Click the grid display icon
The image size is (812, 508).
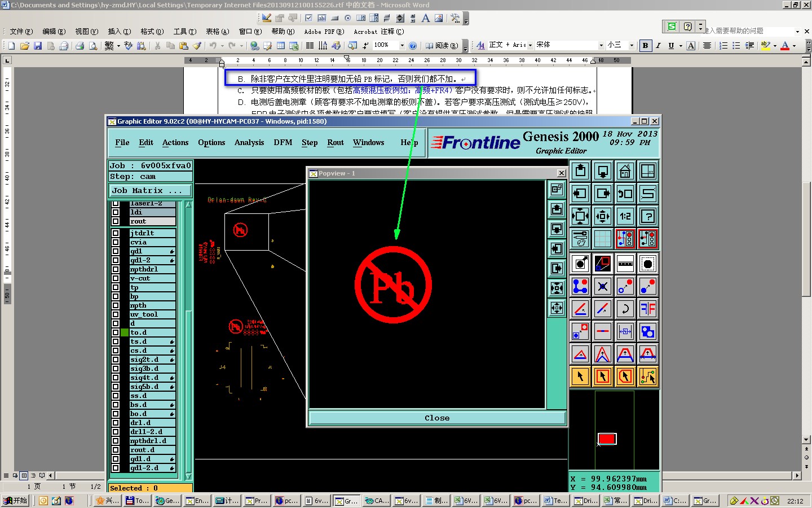(603, 239)
